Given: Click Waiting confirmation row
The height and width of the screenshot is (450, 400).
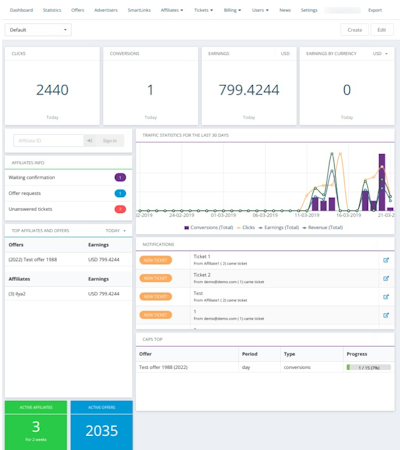Looking at the screenshot, I should click(x=68, y=177).
